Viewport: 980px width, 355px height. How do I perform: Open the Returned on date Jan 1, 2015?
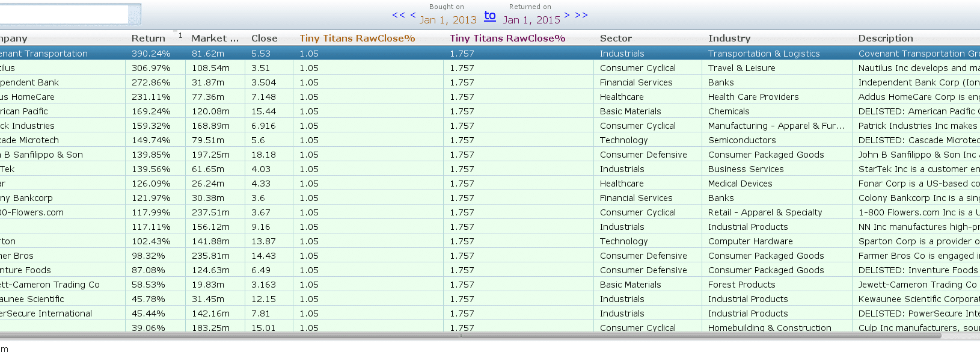tap(531, 20)
